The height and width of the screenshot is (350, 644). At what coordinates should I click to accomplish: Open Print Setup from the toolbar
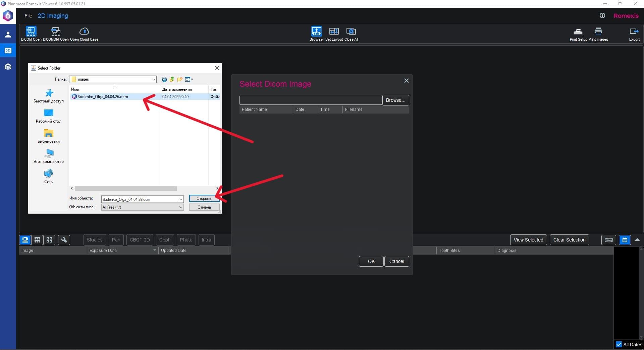coord(578,32)
